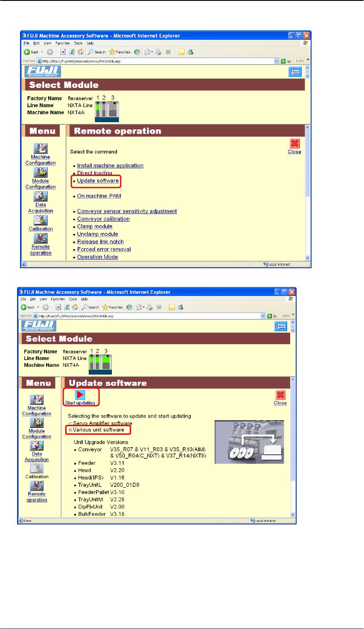Click the Remote operation sidebar icon in Remote operation window
The width and height of the screenshot is (364, 629).
coord(41,238)
